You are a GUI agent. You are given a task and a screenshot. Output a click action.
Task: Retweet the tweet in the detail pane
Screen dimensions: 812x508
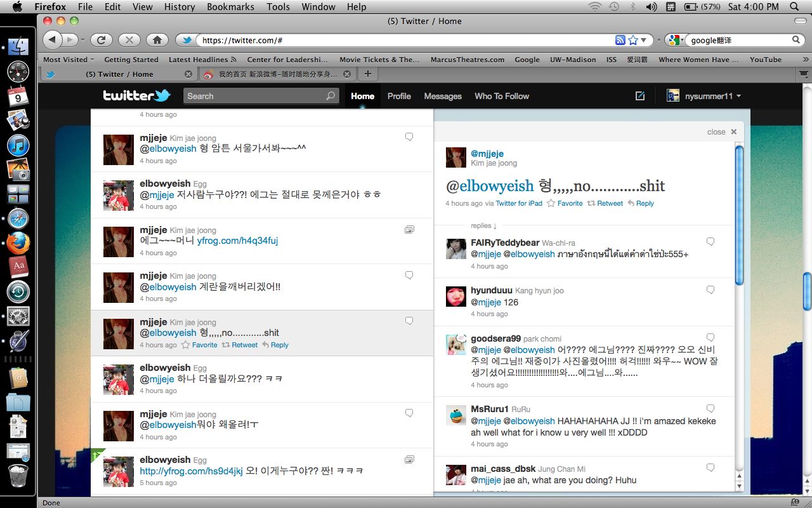point(605,203)
